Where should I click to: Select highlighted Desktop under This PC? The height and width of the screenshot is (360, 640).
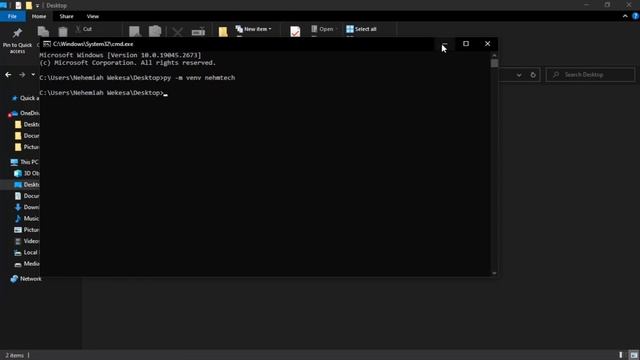click(27, 185)
